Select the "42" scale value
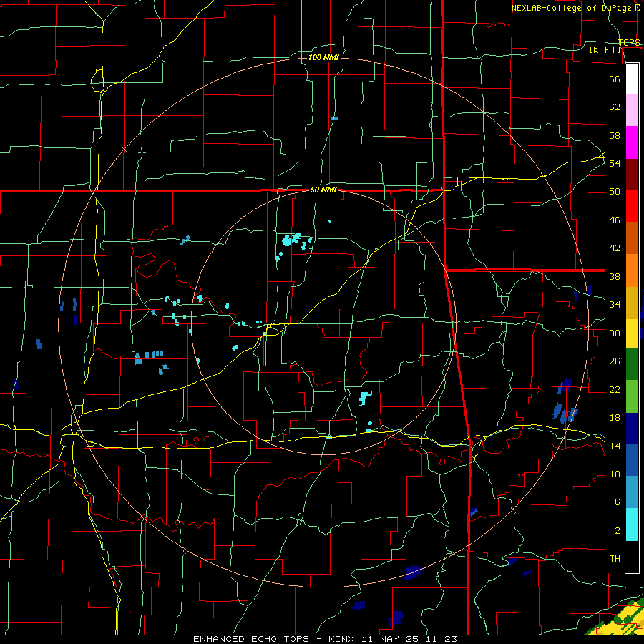Screen dimensions: 644x644 [x=615, y=248]
